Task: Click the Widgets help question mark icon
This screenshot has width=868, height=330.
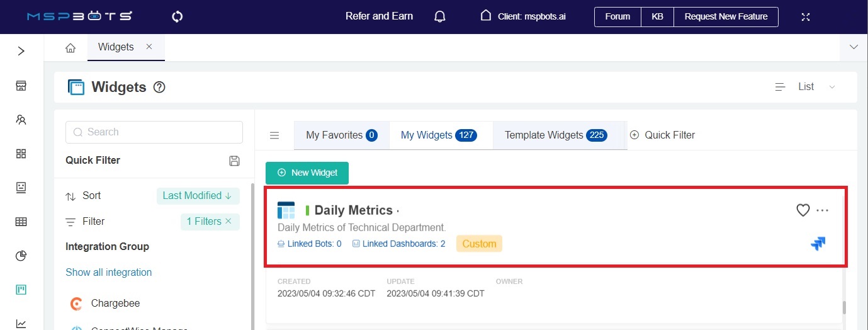Action: pyautogui.click(x=159, y=88)
